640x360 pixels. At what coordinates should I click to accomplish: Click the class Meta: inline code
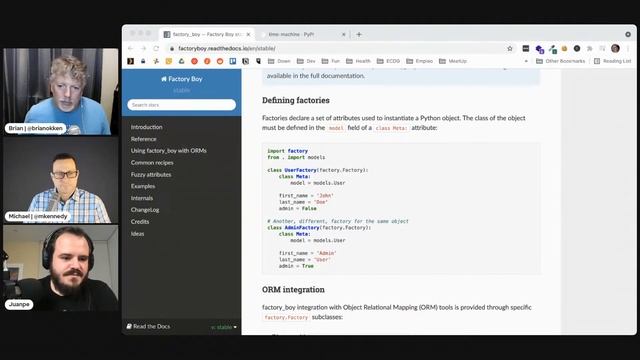tap(391, 128)
